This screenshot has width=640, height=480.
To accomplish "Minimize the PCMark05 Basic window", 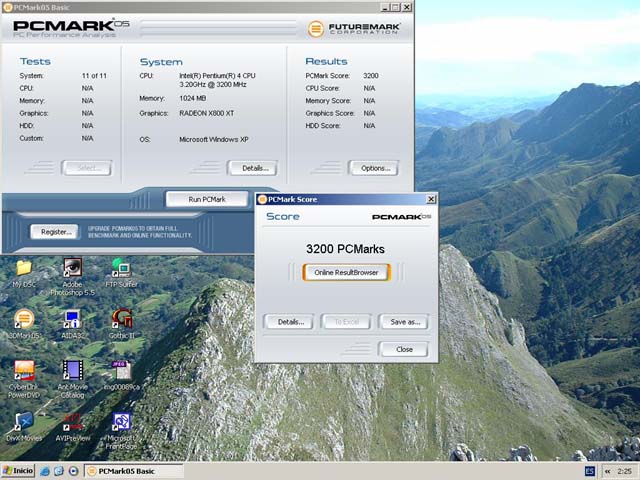I will [385, 7].
